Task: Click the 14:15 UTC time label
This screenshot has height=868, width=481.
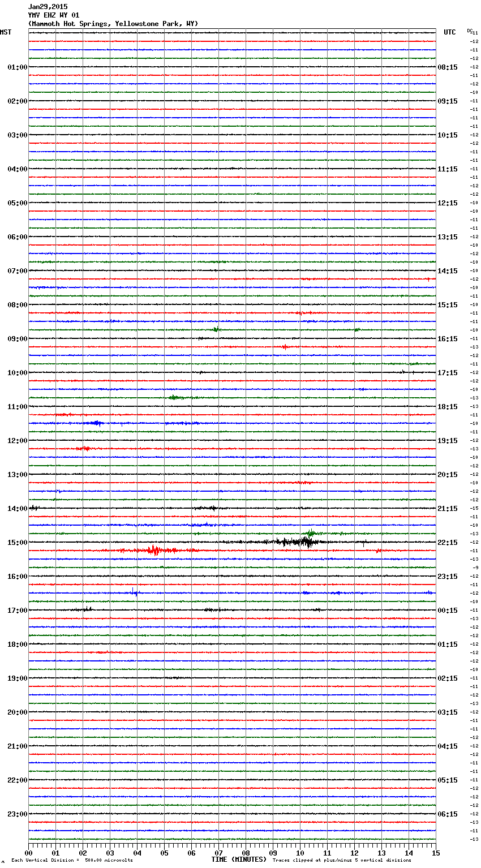Action: (448, 271)
